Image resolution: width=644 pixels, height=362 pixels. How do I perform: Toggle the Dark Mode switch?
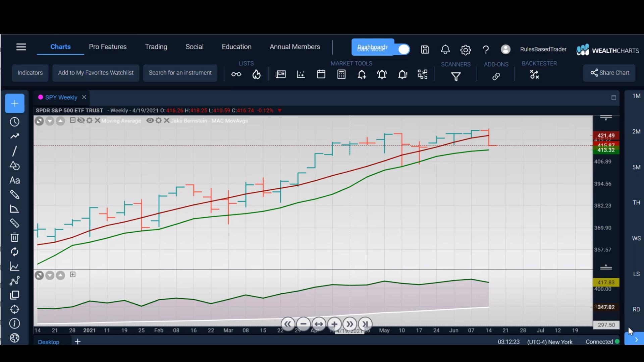tap(404, 49)
